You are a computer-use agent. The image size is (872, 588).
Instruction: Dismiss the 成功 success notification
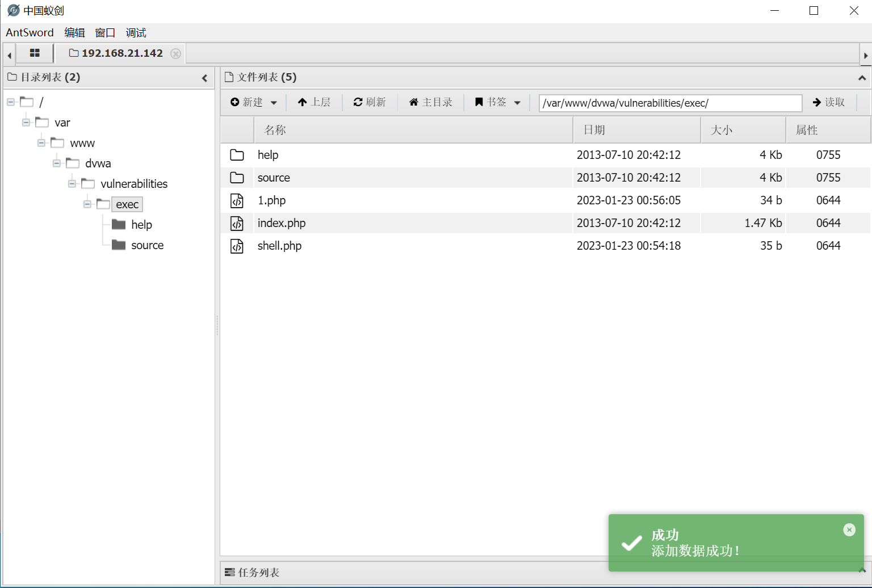(849, 529)
